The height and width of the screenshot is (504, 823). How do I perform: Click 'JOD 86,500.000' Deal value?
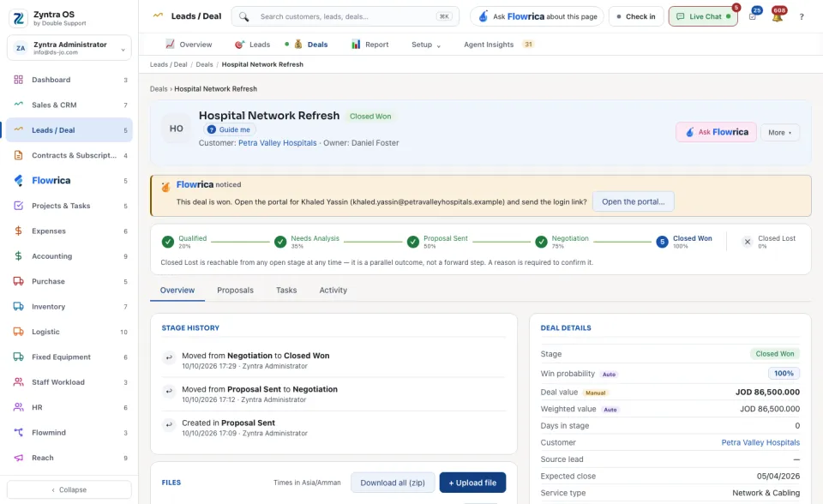tap(767, 393)
